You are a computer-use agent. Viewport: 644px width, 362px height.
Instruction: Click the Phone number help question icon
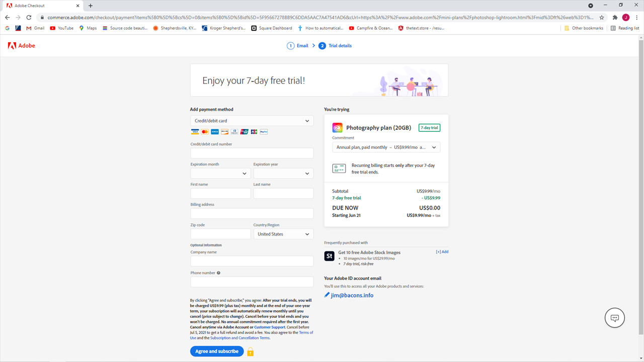[x=218, y=273]
